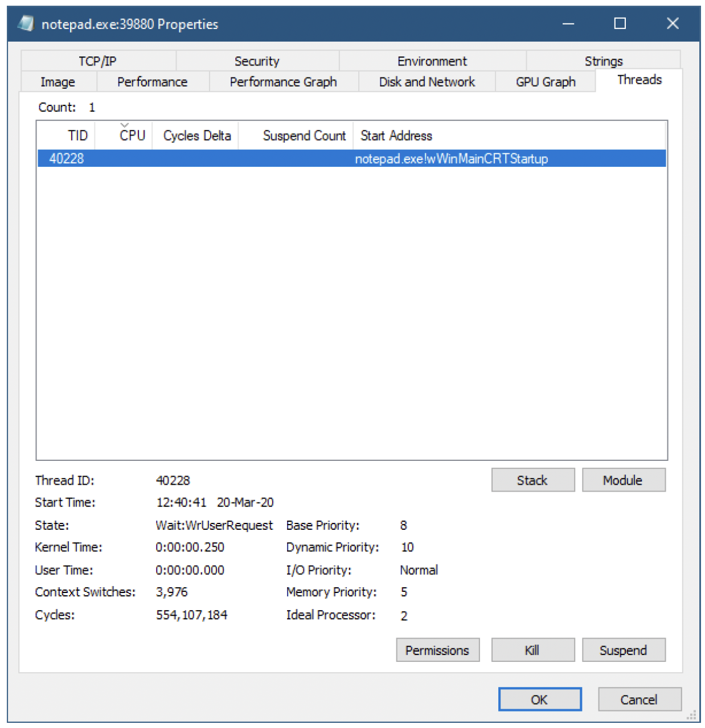This screenshot has height=728, width=705.
Task: Click the Thread ID value 40228 below list
Action: 173,481
